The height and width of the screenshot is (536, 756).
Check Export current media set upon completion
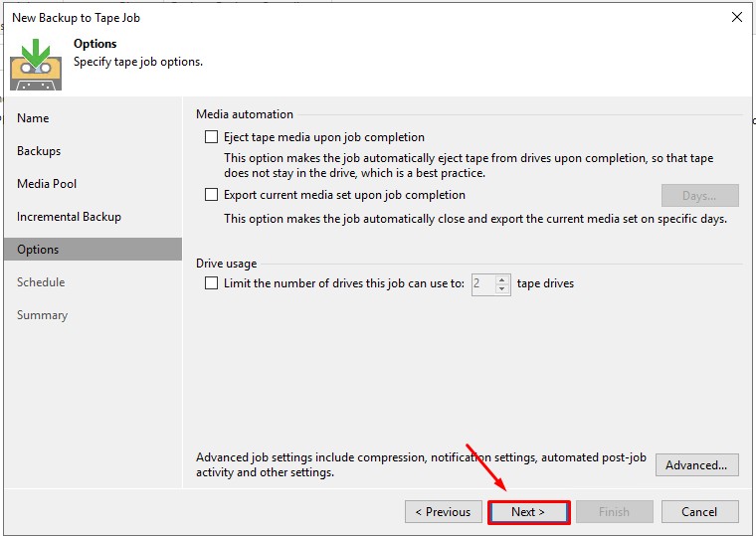(211, 195)
